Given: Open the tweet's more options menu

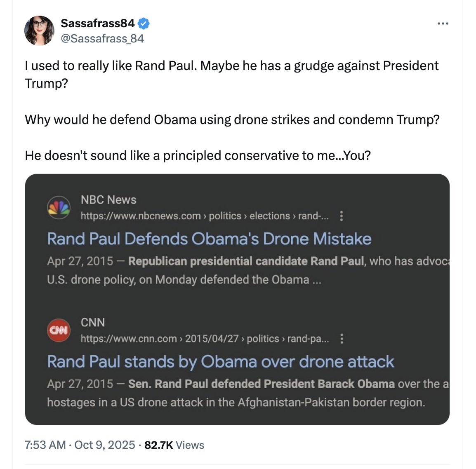Looking at the screenshot, I should (x=443, y=24).
